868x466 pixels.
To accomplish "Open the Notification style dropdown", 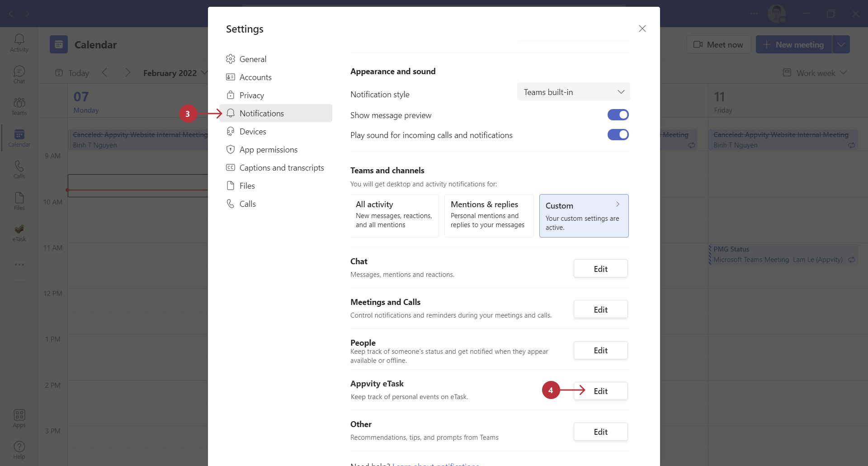I will [573, 92].
